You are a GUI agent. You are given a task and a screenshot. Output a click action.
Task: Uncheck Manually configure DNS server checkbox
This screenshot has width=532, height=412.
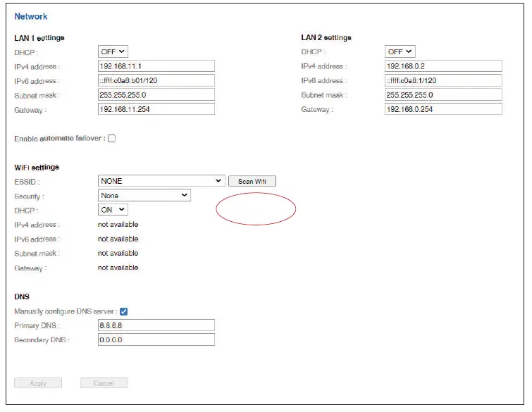[124, 311]
